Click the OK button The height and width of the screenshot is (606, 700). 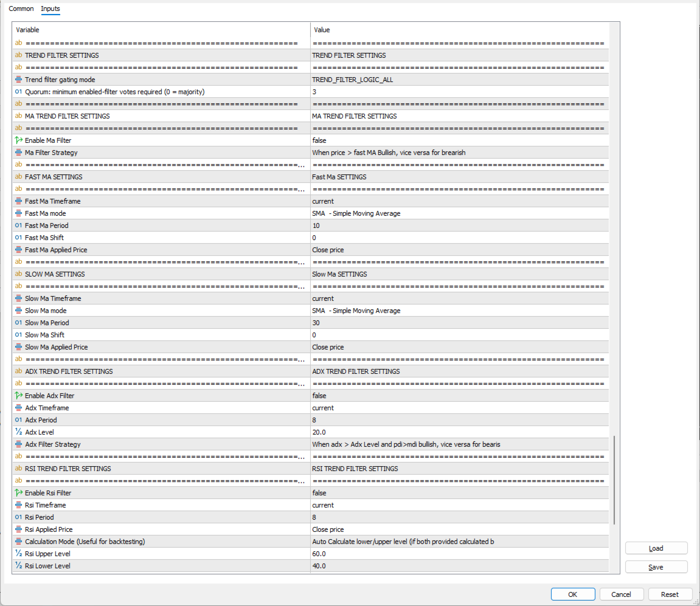[573, 594]
